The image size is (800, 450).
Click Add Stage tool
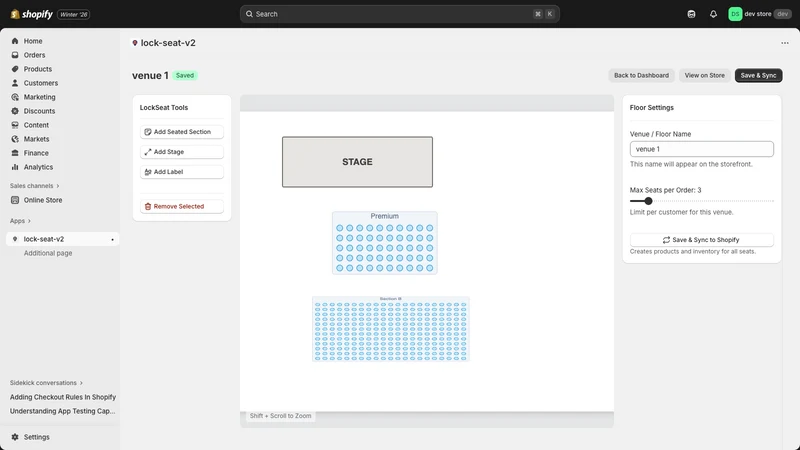tap(182, 152)
